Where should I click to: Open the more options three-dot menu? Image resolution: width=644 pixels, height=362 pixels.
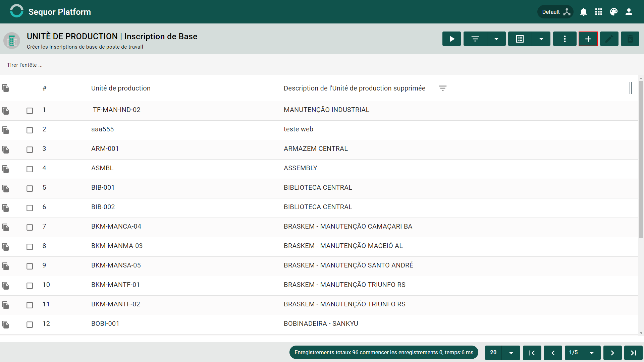[565, 39]
